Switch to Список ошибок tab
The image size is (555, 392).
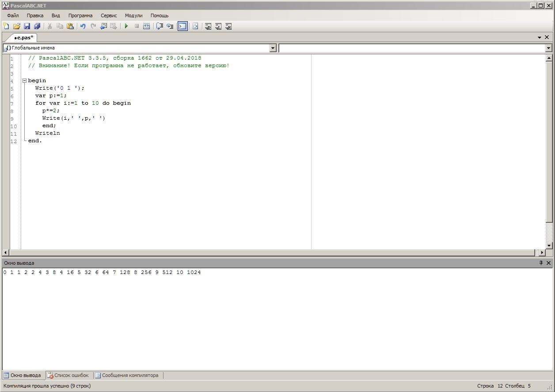pyautogui.click(x=68, y=375)
